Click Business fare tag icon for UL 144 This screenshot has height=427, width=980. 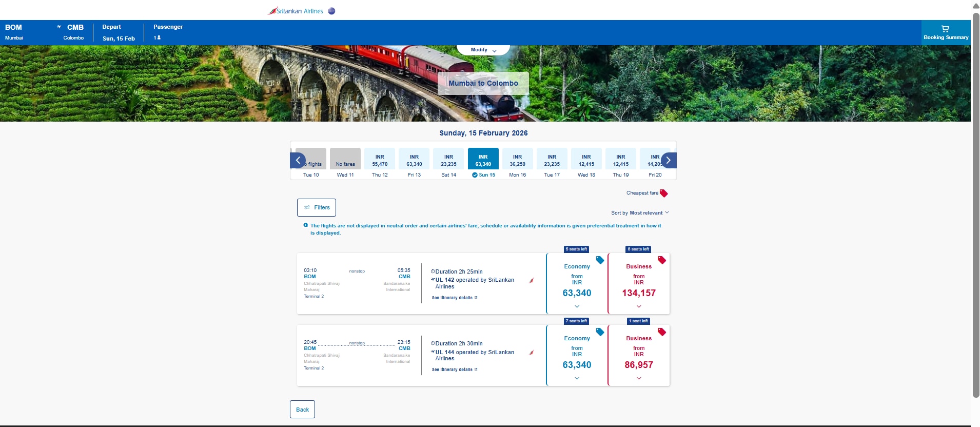(662, 332)
